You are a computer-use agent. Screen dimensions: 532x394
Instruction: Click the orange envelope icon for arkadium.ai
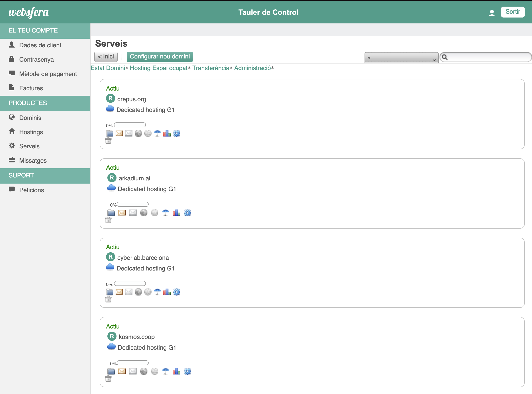(122, 213)
